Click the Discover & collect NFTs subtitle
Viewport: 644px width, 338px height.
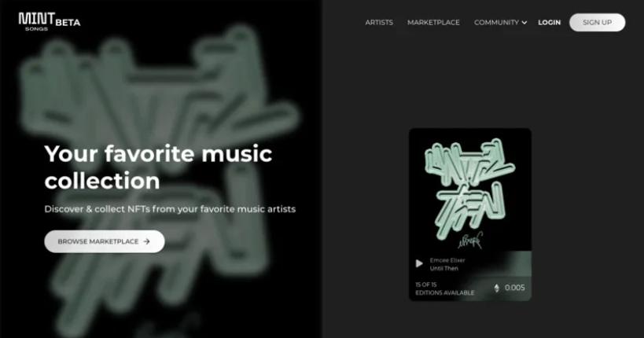pos(170,209)
